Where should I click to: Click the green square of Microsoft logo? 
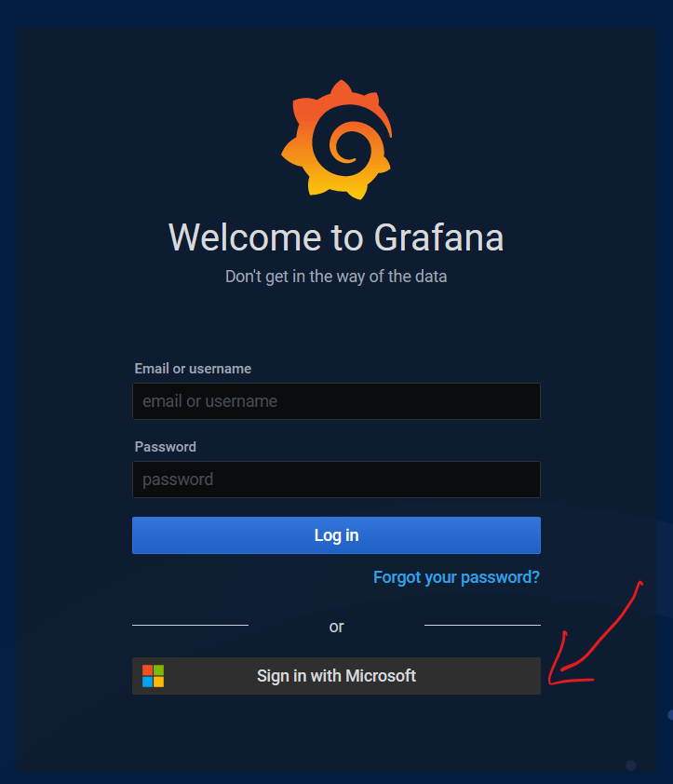[159, 670]
